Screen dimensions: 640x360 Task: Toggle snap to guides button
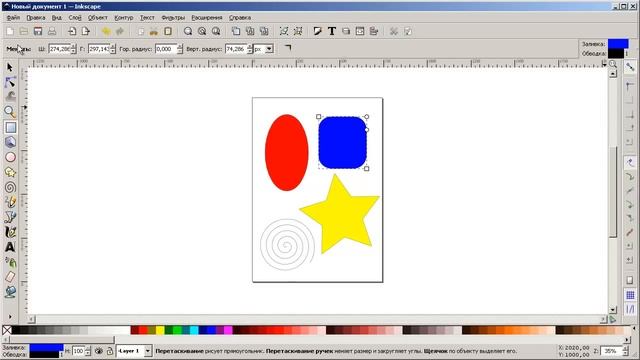pos(630,309)
